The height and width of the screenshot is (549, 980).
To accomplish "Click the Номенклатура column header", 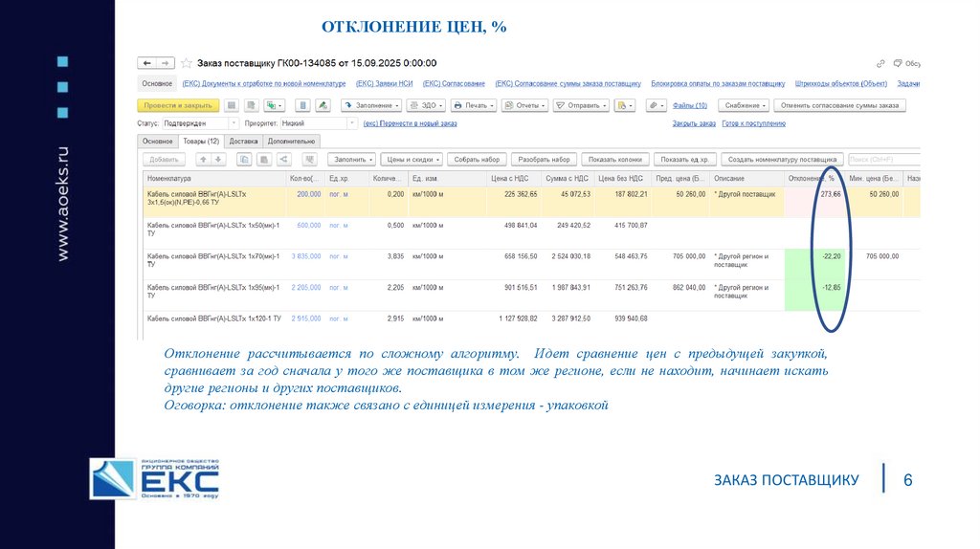I will (x=214, y=179).
